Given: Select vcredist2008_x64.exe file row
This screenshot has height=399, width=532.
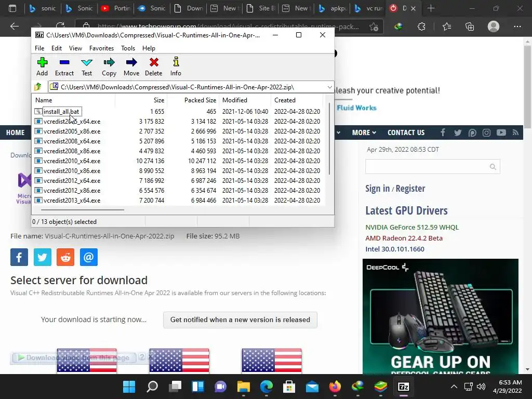Looking at the screenshot, I should point(178,141).
